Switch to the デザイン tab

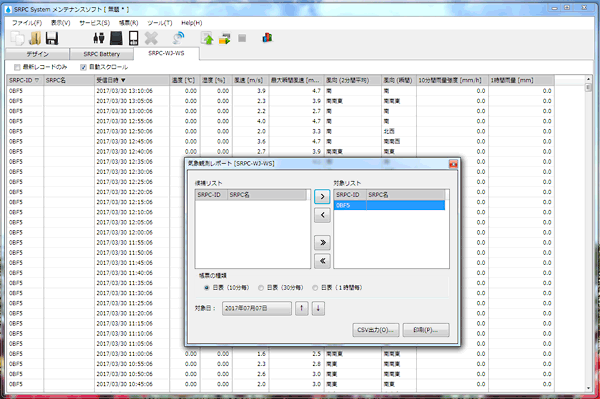[38, 54]
